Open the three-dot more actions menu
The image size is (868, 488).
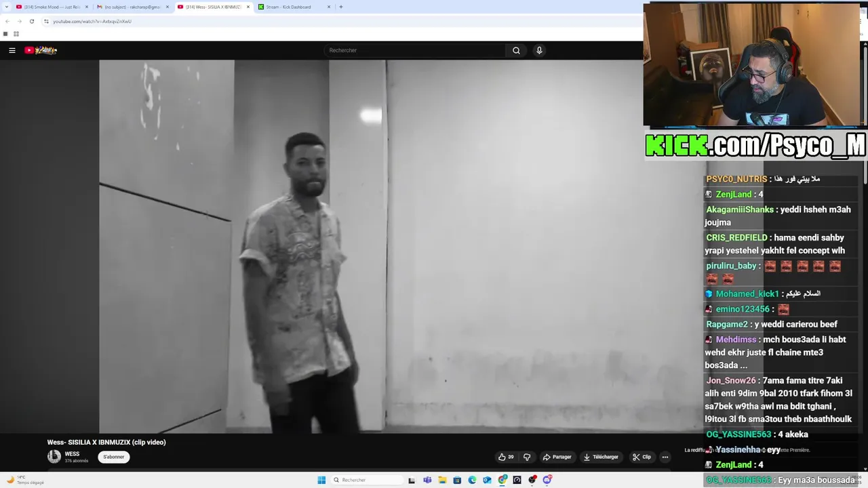665,457
